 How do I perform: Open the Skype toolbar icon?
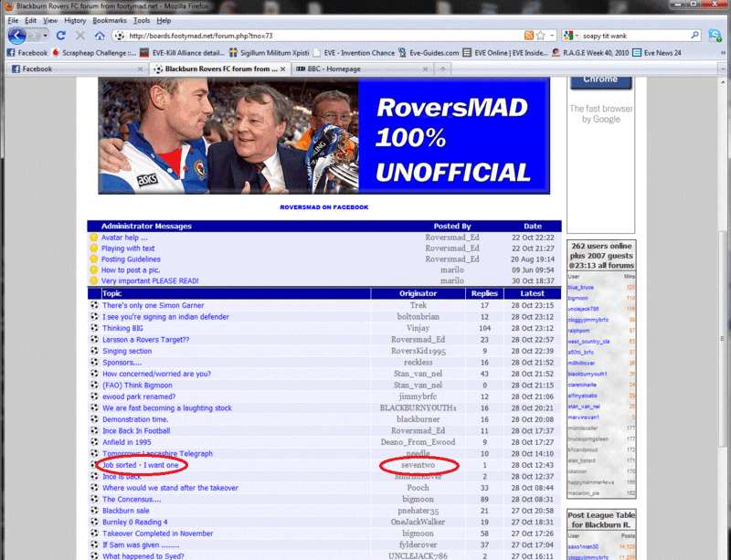[715, 36]
